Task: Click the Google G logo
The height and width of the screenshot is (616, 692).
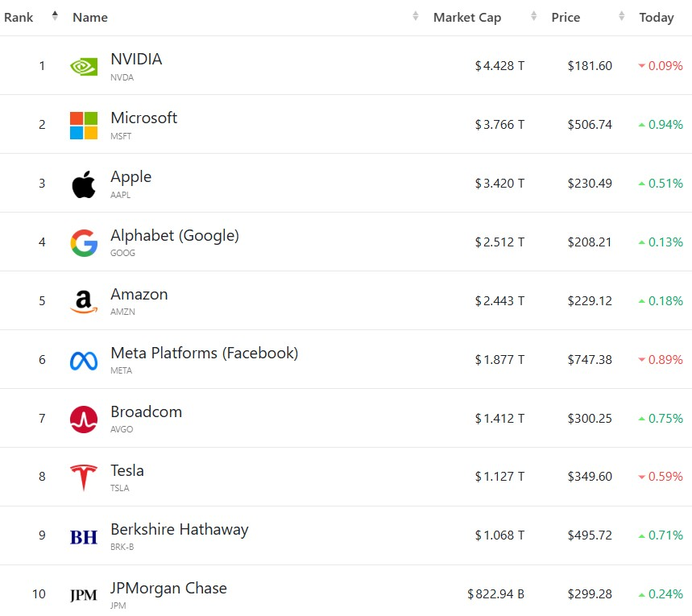Action: 84,242
